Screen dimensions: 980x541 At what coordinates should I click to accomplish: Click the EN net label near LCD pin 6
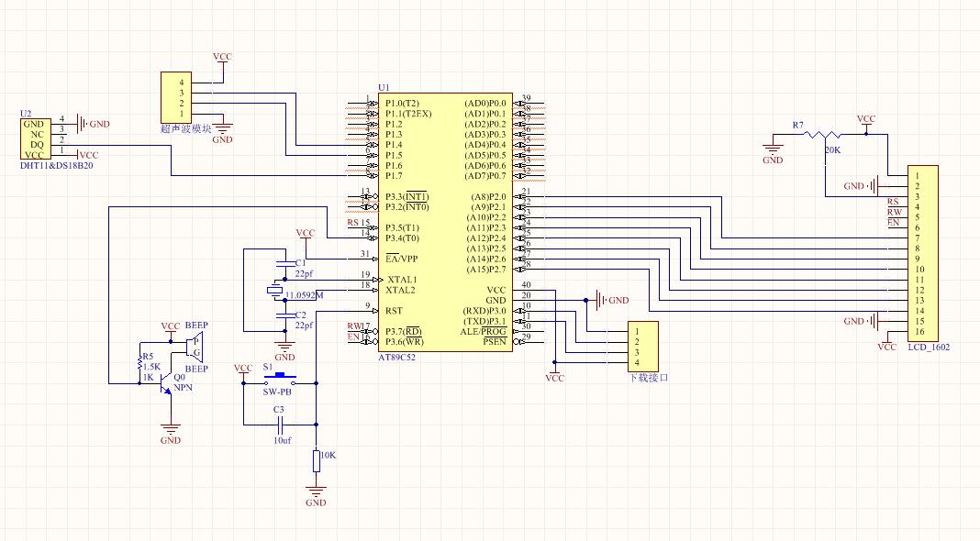point(894,223)
